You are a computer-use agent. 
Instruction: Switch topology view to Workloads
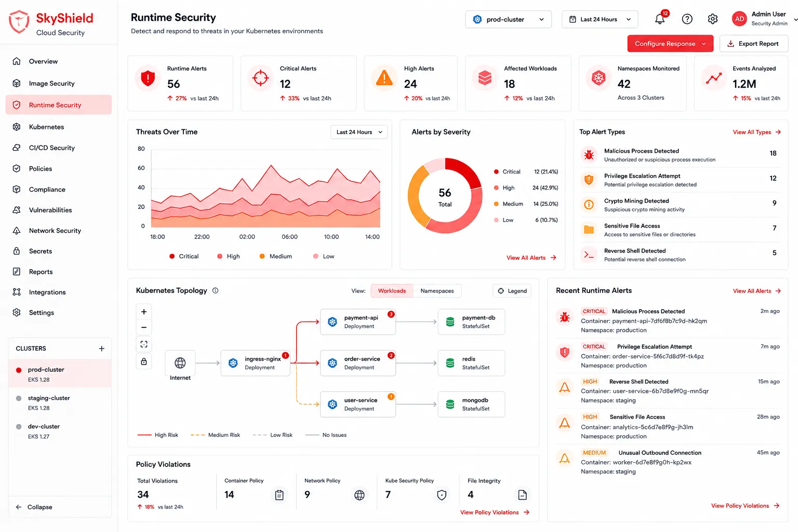pyautogui.click(x=392, y=291)
